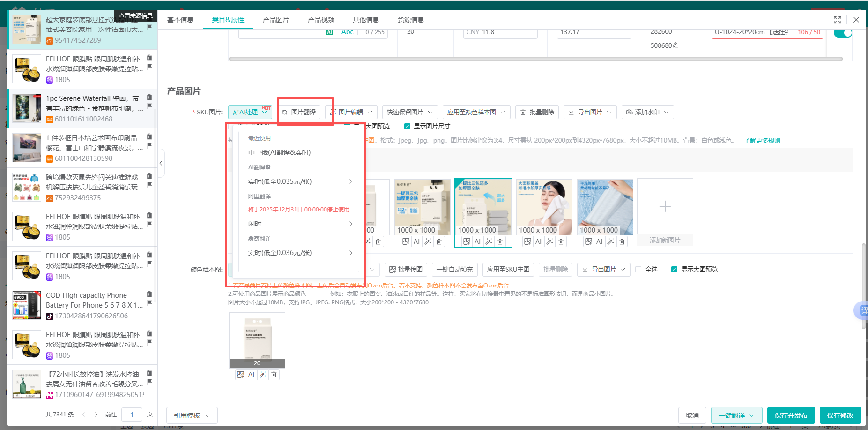The width and height of the screenshot is (868, 430).
Task: Expand the 闲时 submenu
Action: pos(299,224)
